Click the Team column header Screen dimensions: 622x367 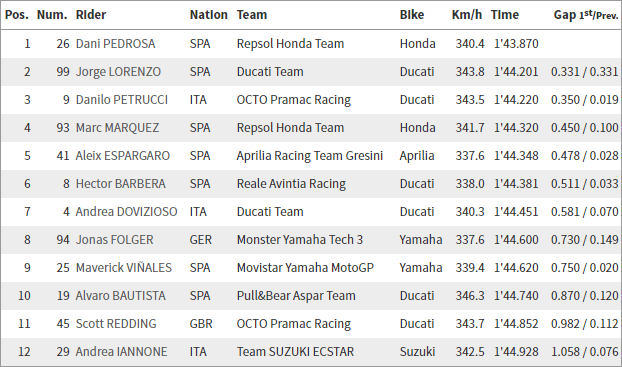click(252, 15)
